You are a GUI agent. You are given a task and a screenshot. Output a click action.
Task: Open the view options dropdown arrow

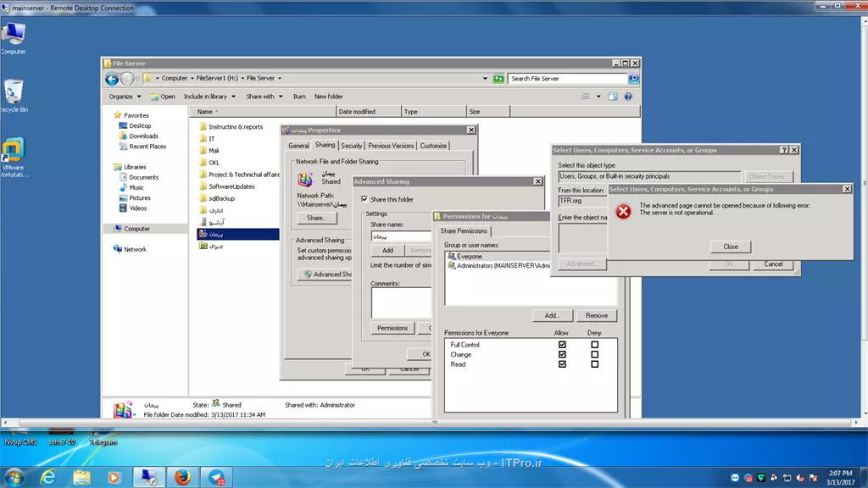(x=598, y=97)
